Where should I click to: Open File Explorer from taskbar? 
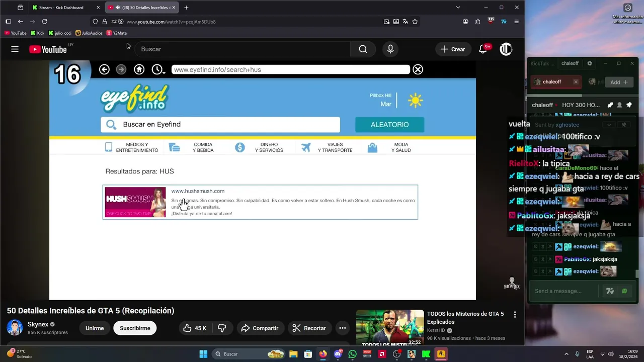[x=293, y=354]
